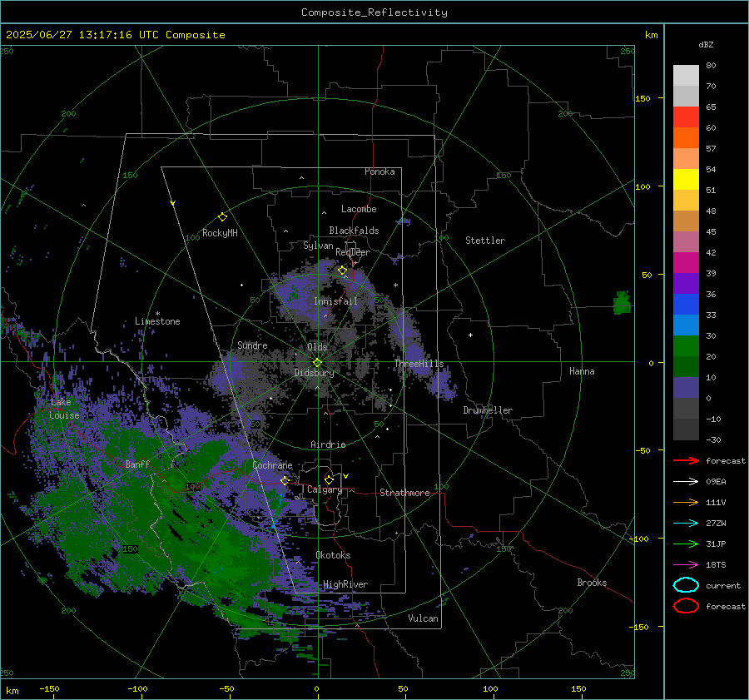Select the Innisfail label
The image size is (749, 700).
click(336, 301)
